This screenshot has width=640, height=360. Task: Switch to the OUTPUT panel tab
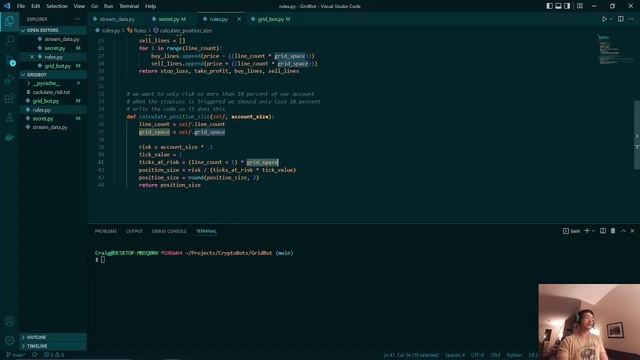(x=134, y=231)
